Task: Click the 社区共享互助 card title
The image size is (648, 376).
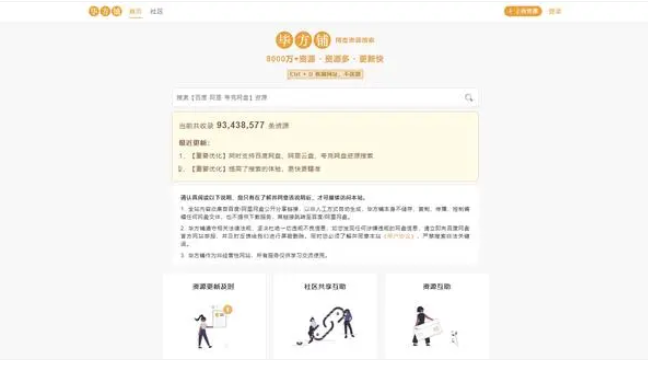Action: [x=325, y=286]
